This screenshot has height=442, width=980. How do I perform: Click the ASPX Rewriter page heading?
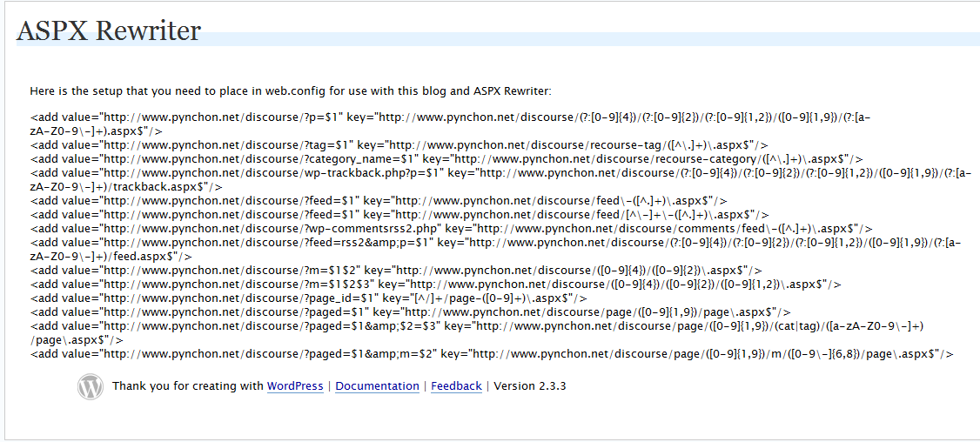(109, 30)
